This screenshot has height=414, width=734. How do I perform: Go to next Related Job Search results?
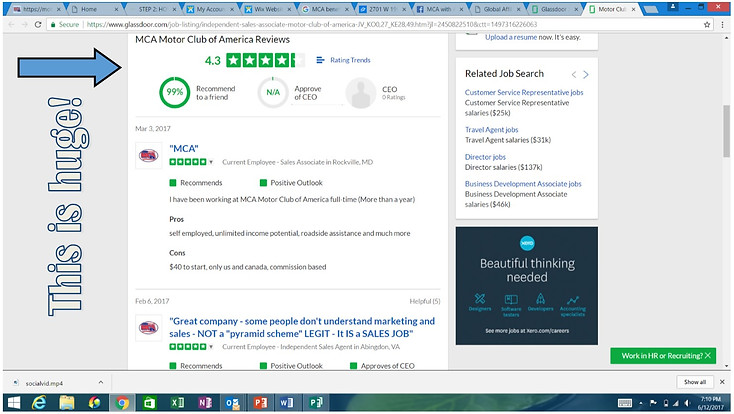tap(586, 74)
